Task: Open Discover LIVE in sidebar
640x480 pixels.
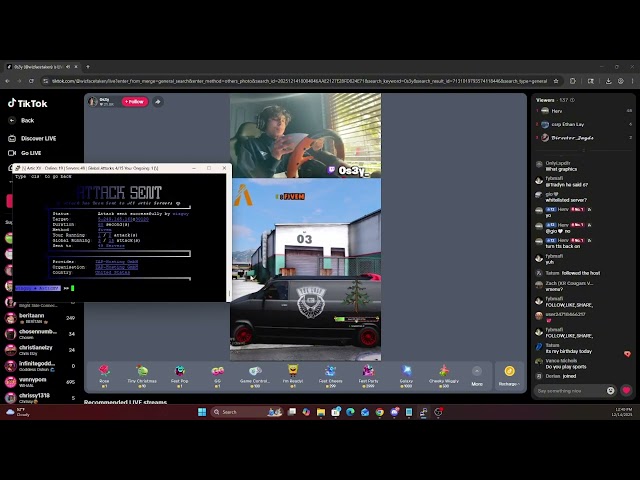Action: click(x=33, y=138)
